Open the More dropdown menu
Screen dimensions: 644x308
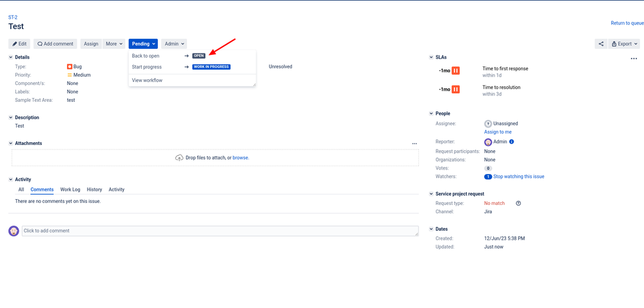coord(115,44)
